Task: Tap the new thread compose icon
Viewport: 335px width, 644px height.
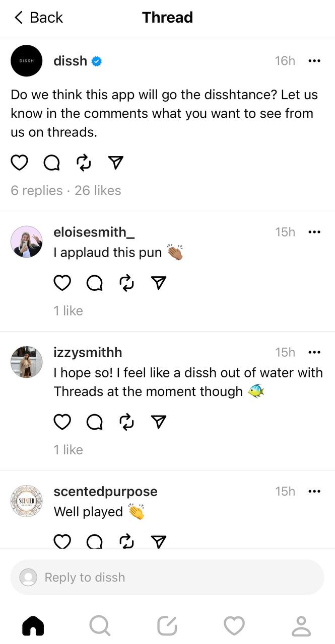Action: click(167, 626)
